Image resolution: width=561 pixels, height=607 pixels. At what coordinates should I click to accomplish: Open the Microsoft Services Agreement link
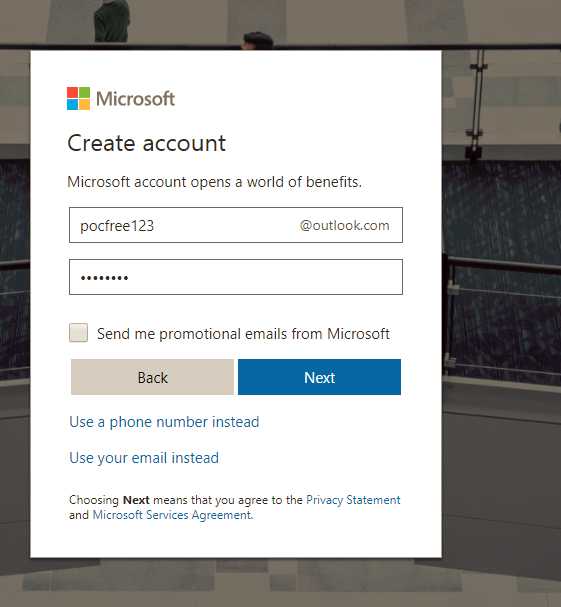click(172, 515)
